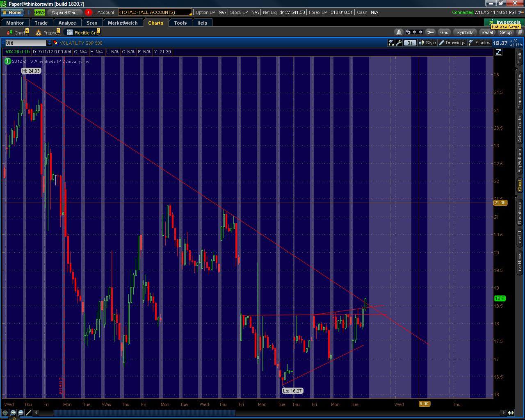Switch to the Monitor tab
Screen dimensions: 525x420
(15, 23)
